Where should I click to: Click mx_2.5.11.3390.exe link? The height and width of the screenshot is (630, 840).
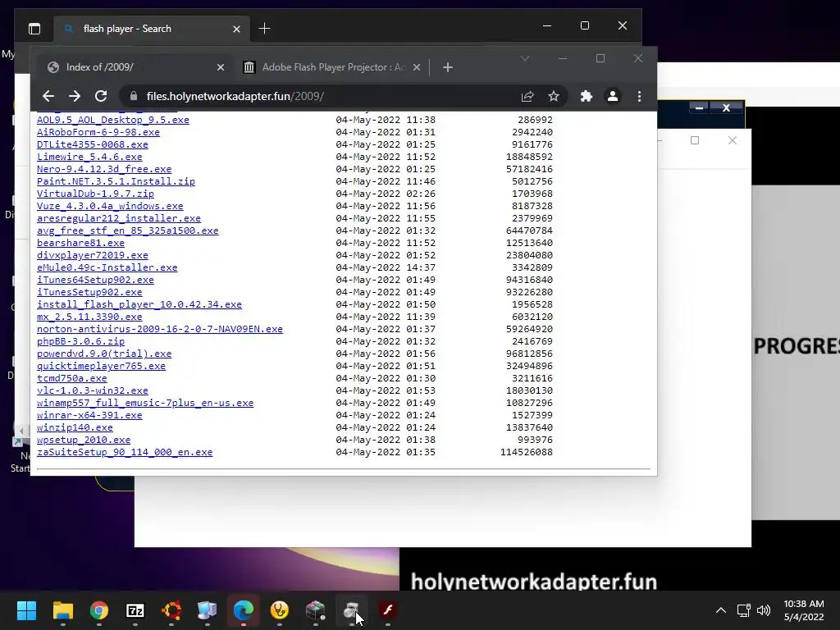tap(89, 317)
